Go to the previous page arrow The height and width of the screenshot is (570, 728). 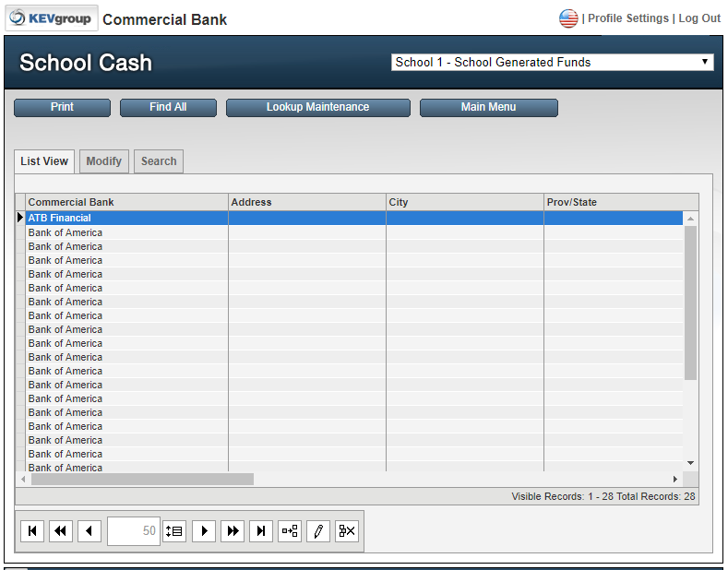[x=90, y=530]
